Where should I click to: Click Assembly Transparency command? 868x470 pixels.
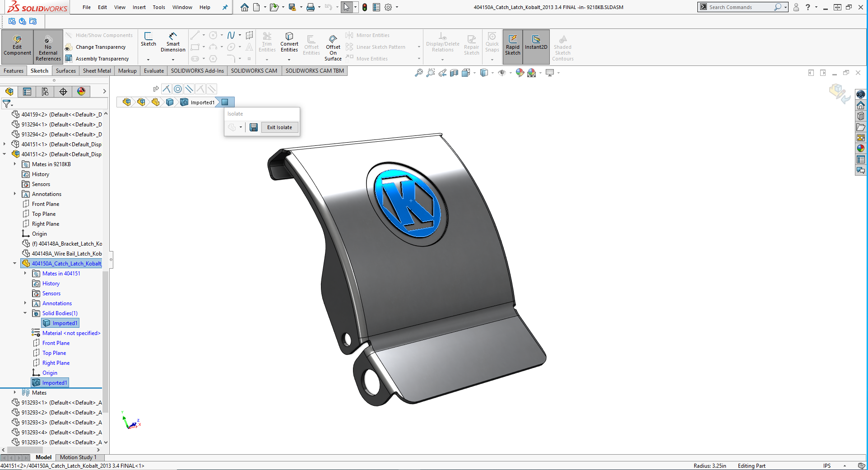coord(97,59)
